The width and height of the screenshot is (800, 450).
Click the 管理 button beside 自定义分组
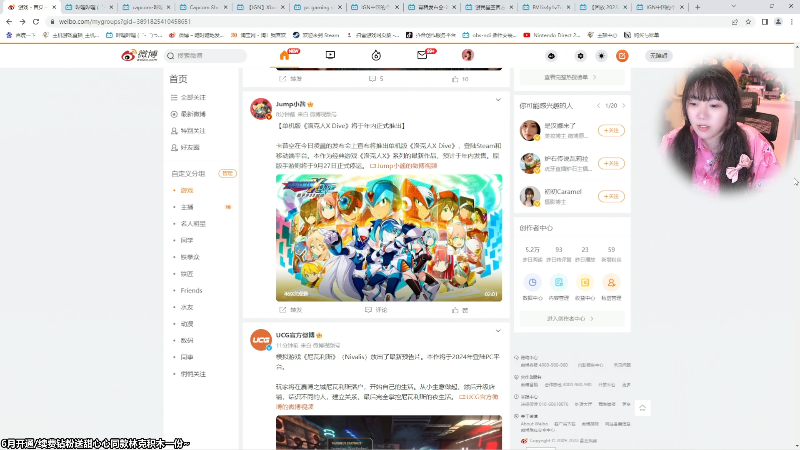coord(228,173)
